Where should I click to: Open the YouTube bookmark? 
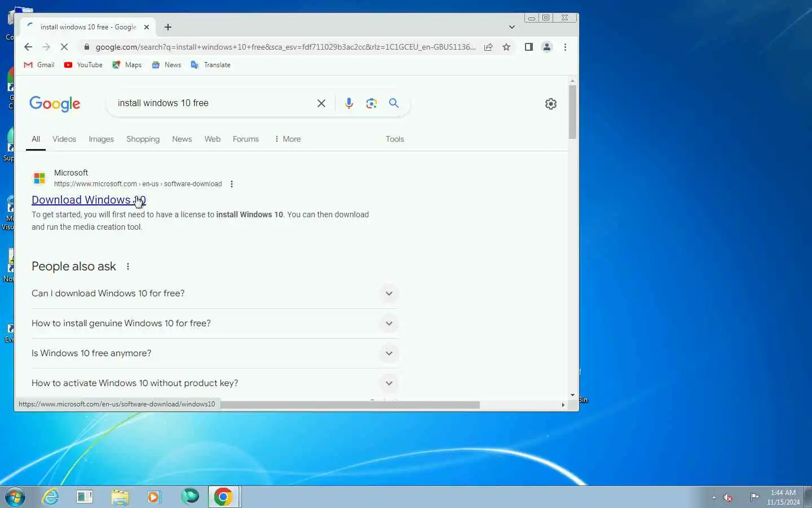pos(83,65)
